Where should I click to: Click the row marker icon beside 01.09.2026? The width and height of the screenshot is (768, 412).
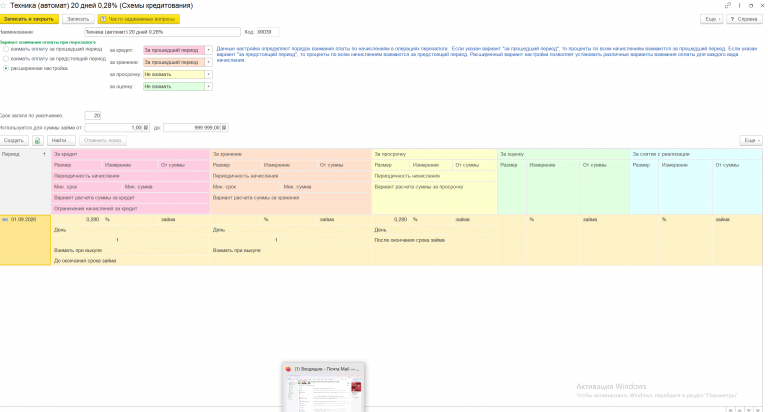[x=5, y=219]
